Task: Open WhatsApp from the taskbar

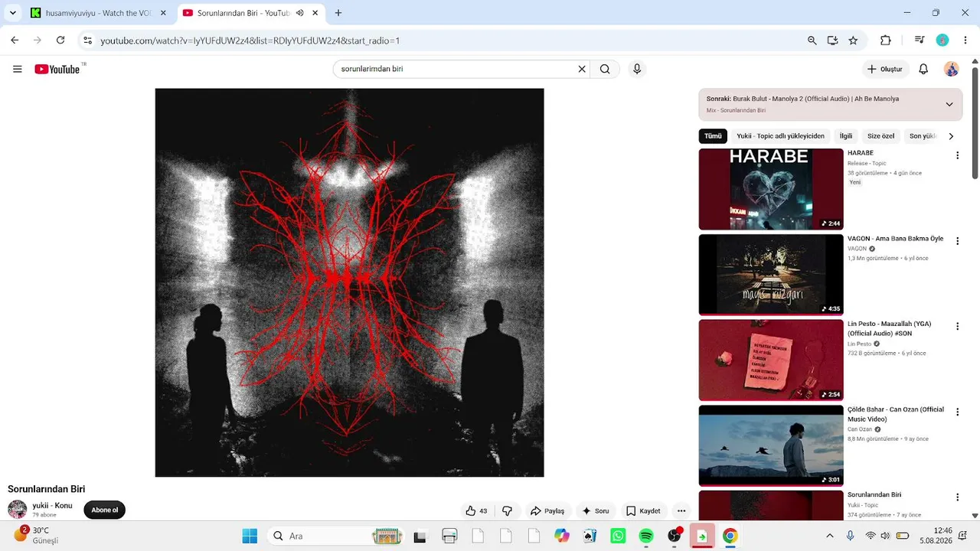Action: pyautogui.click(x=618, y=536)
